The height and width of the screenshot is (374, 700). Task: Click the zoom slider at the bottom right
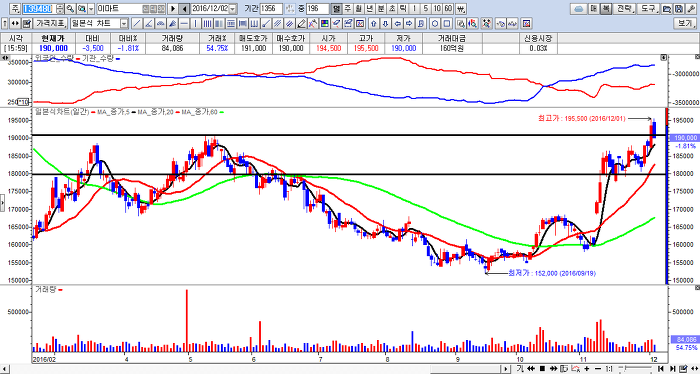[635, 369]
